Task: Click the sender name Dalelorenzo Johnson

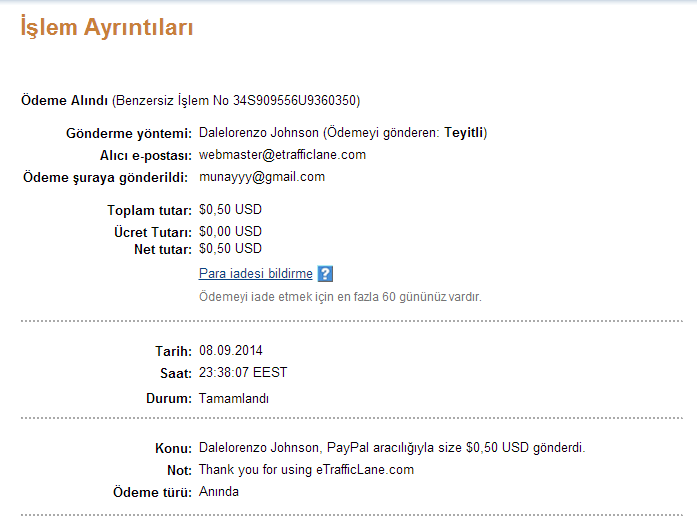Action: (x=259, y=133)
